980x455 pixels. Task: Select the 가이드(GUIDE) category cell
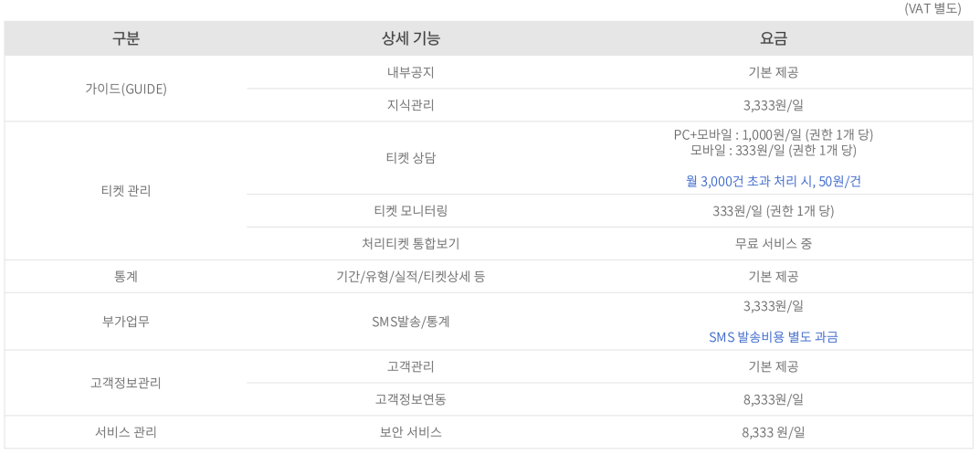point(126,89)
